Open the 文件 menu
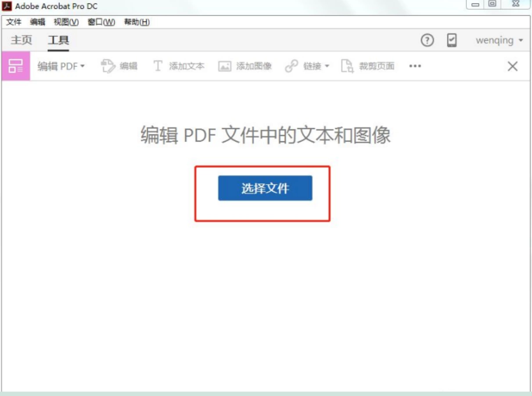 [14, 22]
